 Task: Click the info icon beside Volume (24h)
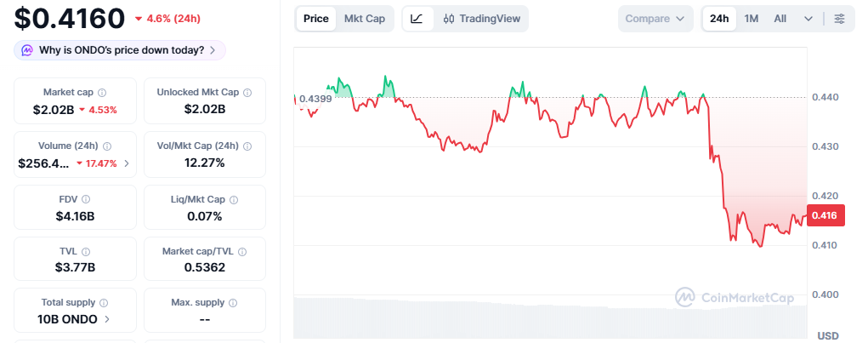coord(107,146)
